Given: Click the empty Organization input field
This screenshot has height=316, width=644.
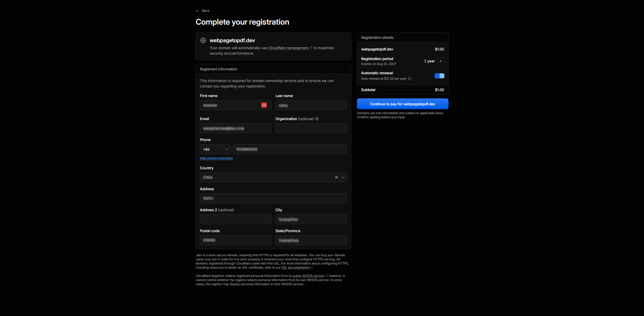Looking at the screenshot, I should (x=311, y=128).
